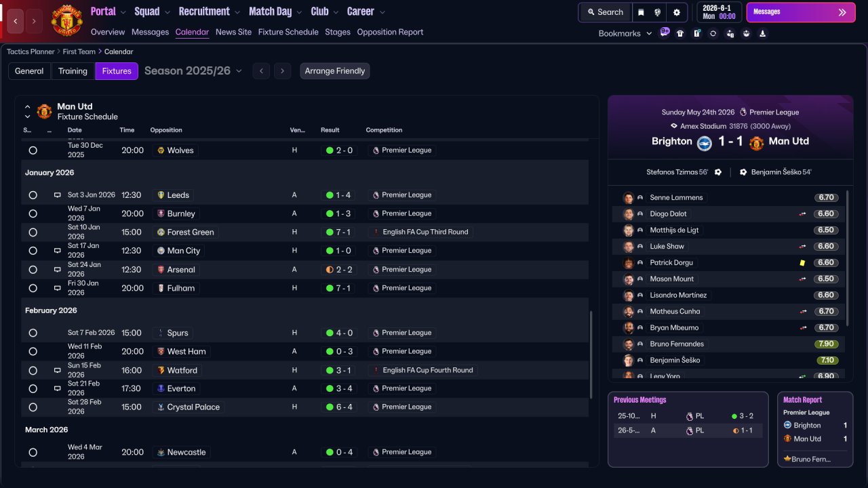Click Bruno Fernandes 7.90 rating
This screenshot has height=488, width=868.
coord(827,344)
